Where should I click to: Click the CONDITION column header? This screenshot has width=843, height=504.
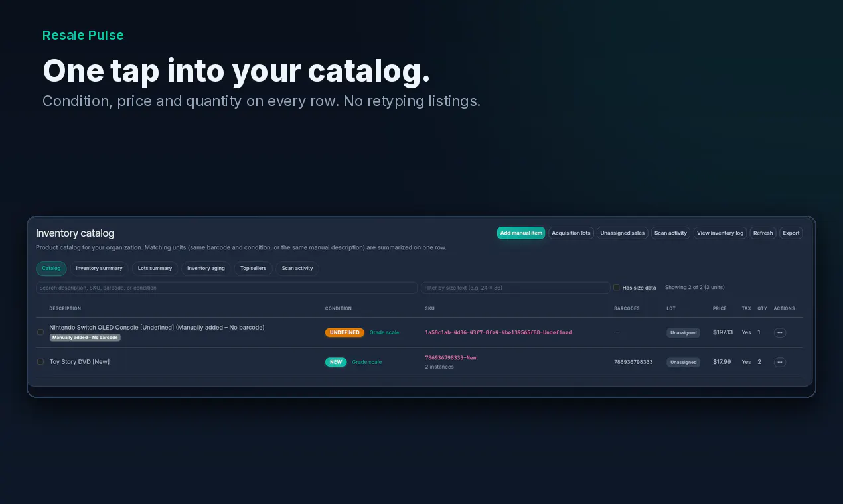click(x=339, y=308)
